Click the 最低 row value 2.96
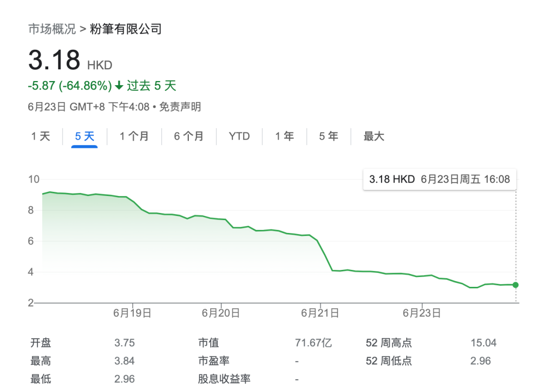 coord(124,379)
